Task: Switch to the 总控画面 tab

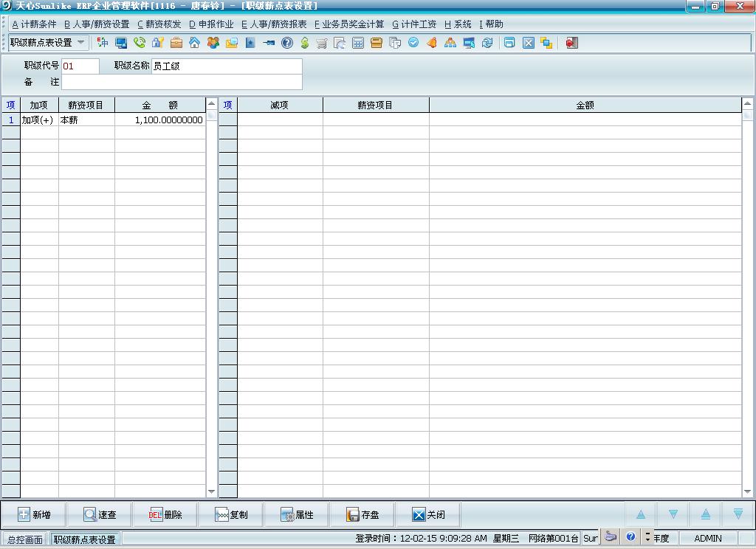Action: (25, 539)
